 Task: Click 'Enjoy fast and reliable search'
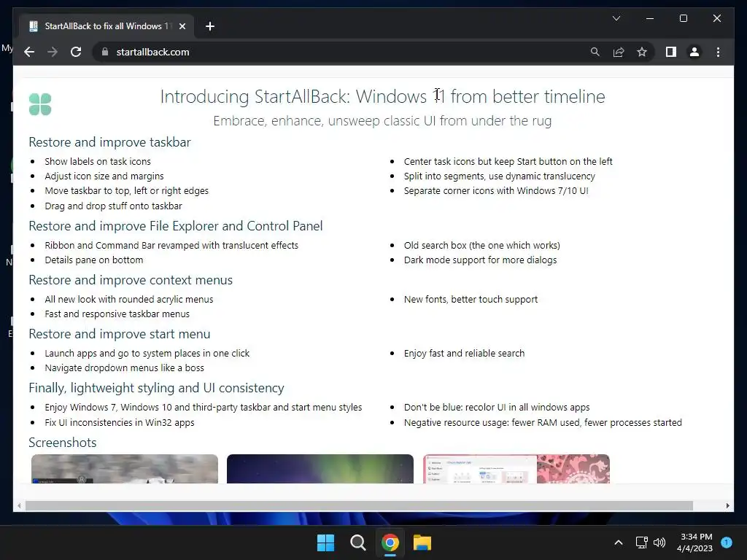coord(464,354)
